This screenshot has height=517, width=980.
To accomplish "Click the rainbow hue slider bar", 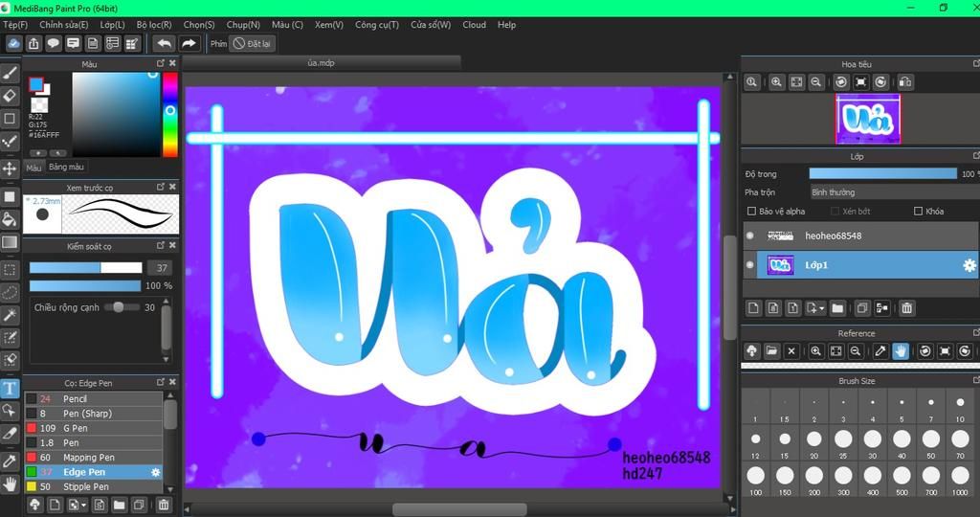I will point(170,114).
